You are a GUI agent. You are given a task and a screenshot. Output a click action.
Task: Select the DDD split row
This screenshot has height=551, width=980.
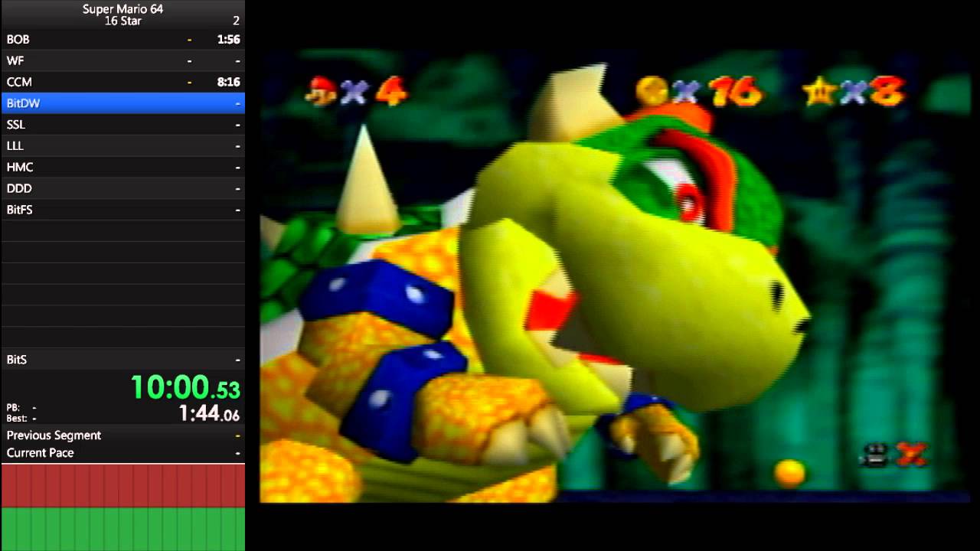click(122, 188)
